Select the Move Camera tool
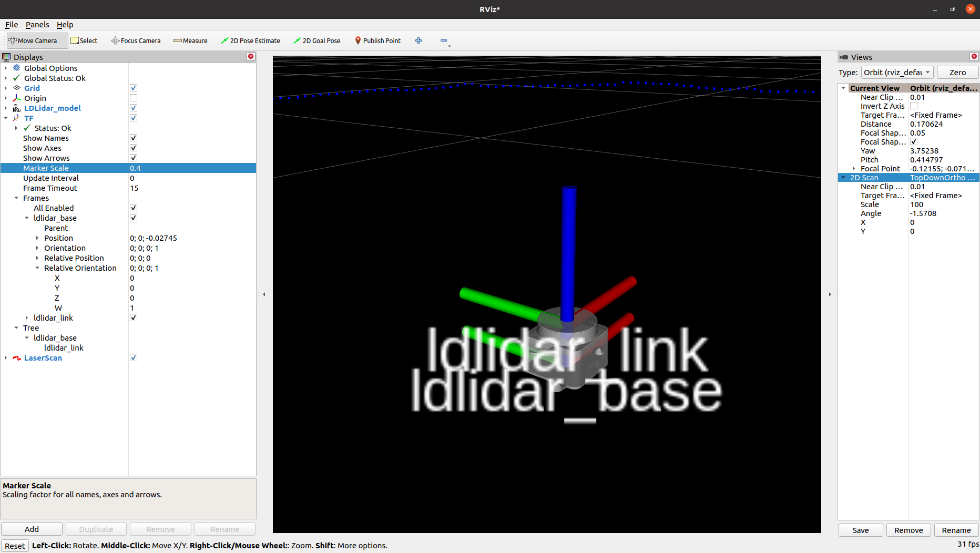The width and height of the screenshot is (980, 553). 37,40
